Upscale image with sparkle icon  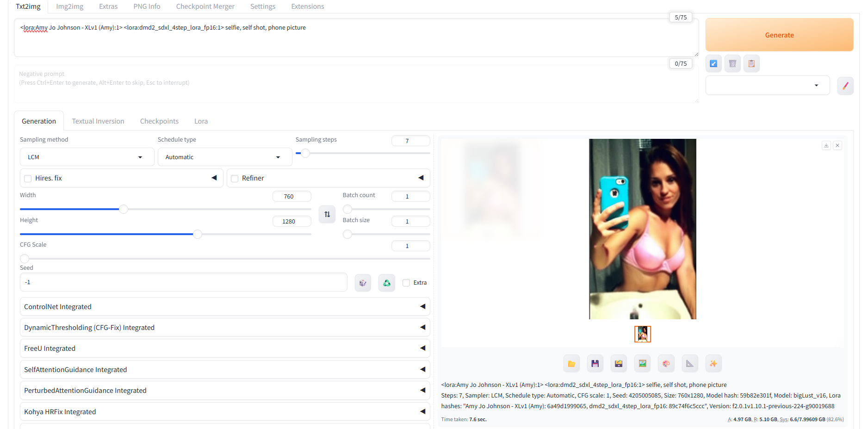[x=713, y=364]
